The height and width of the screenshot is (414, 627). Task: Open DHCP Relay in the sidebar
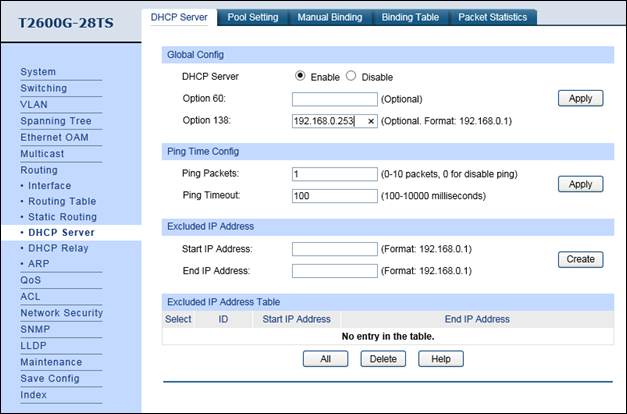click(58, 248)
